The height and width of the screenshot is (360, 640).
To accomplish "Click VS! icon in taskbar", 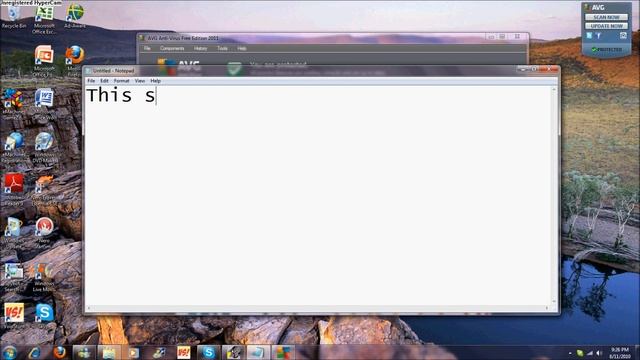I will click(184, 352).
